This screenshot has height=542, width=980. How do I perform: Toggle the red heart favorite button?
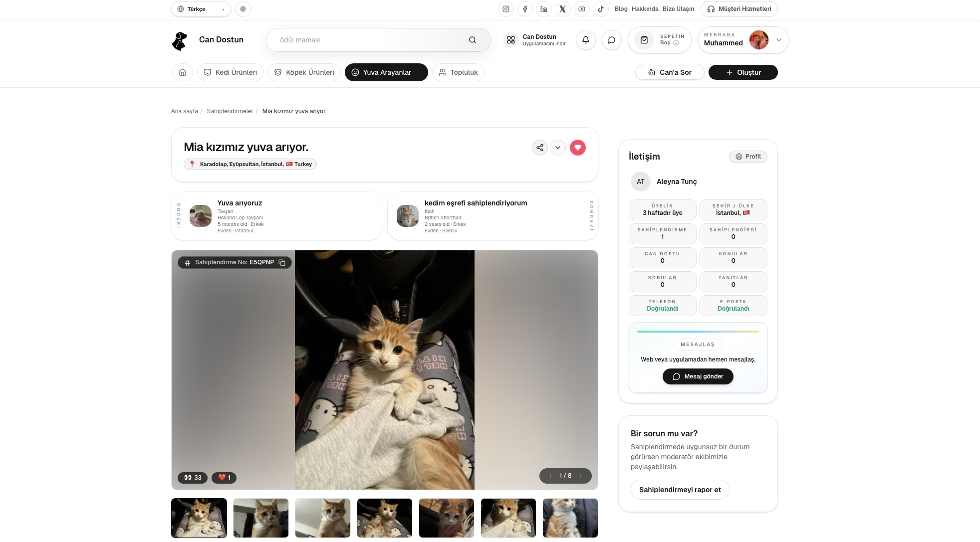click(x=577, y=148)
